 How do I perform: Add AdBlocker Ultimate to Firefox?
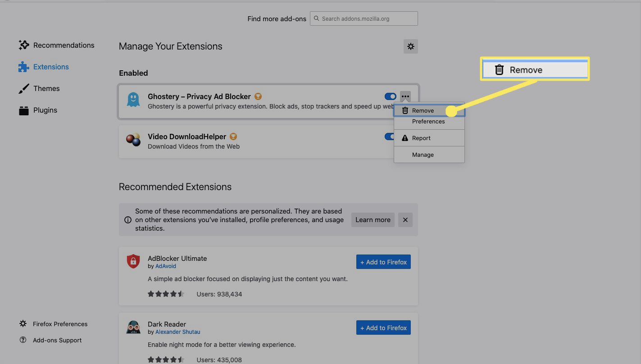383,262
